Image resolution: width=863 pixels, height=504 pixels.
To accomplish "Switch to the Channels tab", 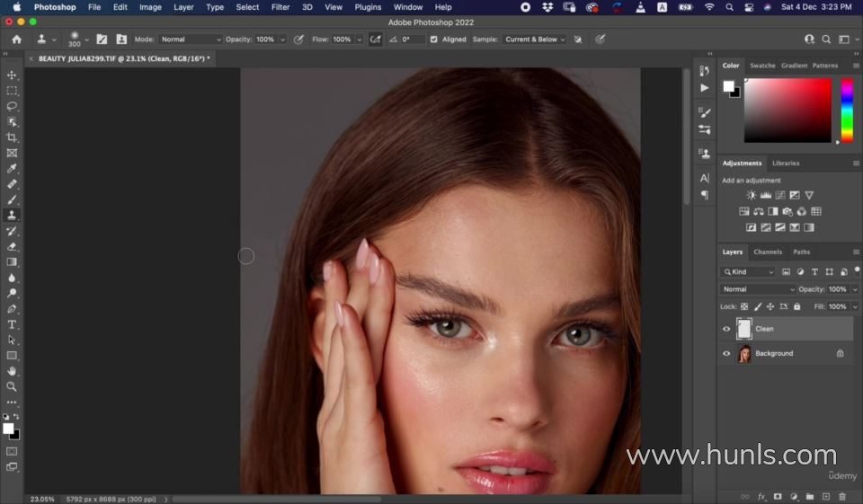I will point(767,252).
